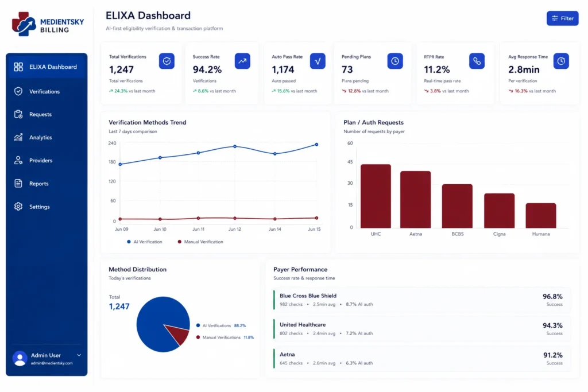Click the red down arrow beside 12.8%
The height and width of the screenshot is (392, 588).
coord(344,91)
